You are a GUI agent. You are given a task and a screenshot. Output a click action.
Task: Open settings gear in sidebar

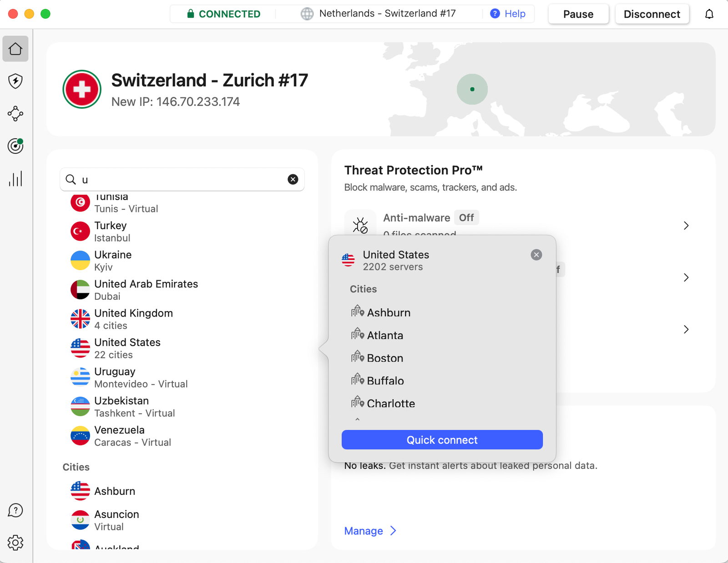tap(15, 543)
